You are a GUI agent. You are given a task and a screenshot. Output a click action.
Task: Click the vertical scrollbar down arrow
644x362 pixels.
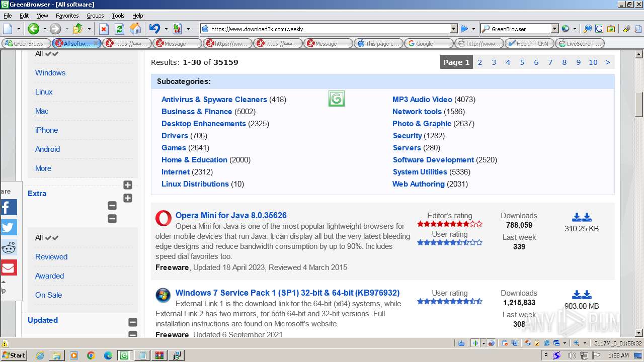[x=639, y=333]
